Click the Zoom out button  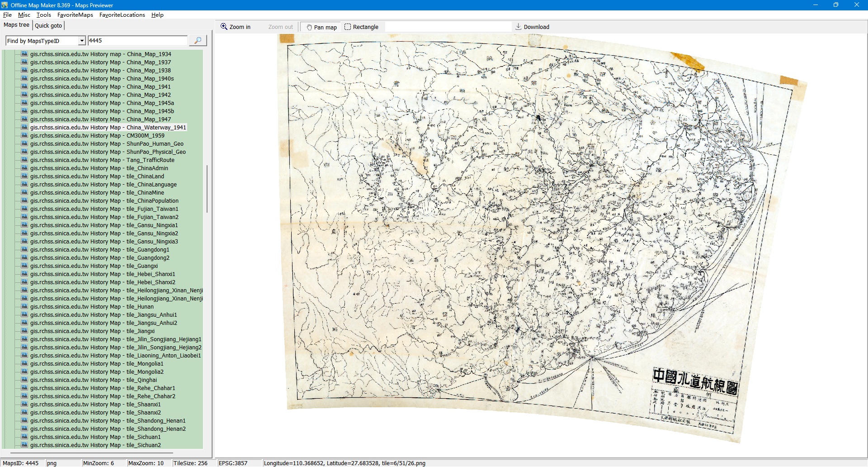point(280,27)
